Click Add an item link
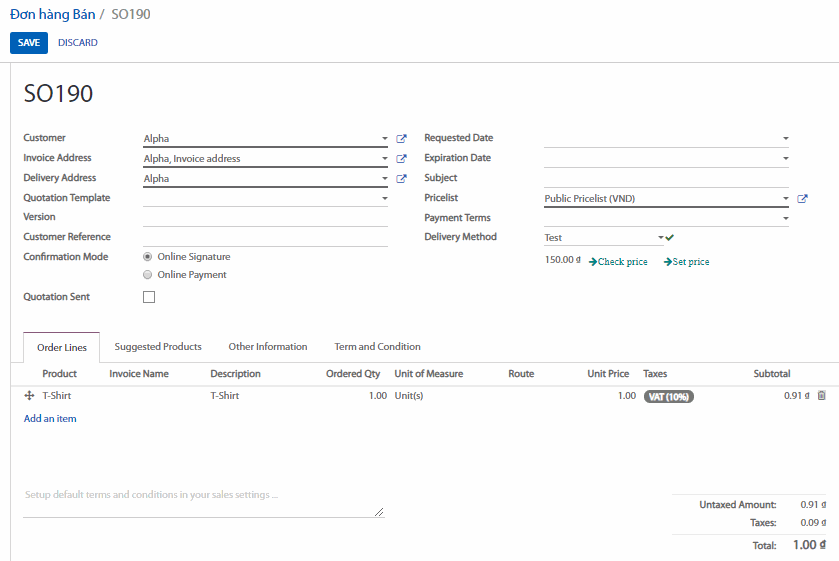 tap(50, 419)
